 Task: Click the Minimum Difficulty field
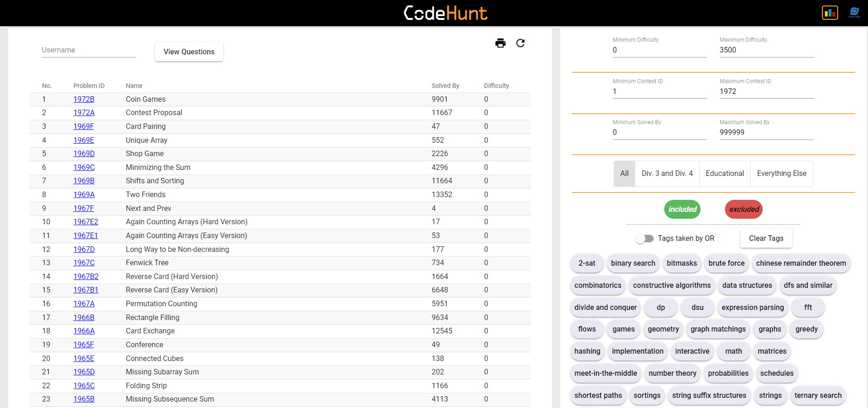pos(660,50)
